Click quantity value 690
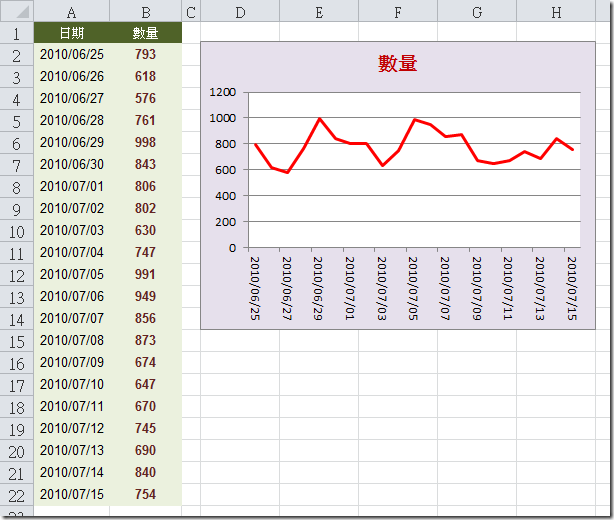This screenshot has height=520, width=614. point(145,450)
